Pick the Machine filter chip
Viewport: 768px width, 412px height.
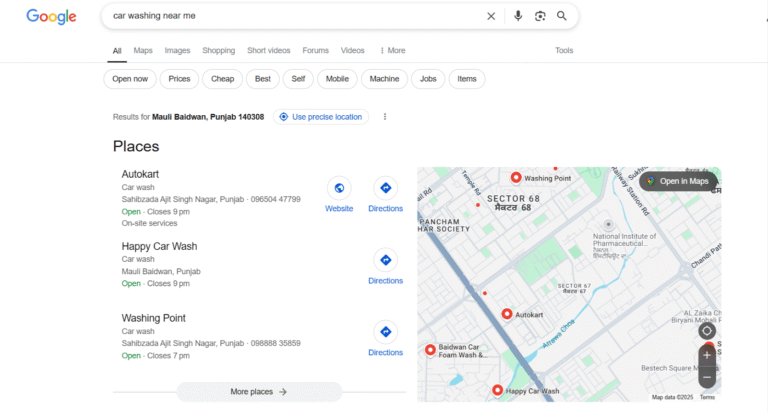[384, 79]
